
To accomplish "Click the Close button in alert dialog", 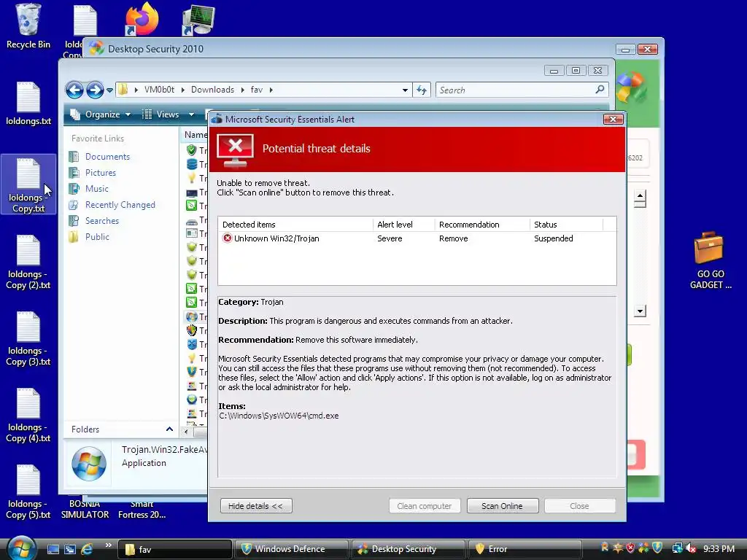I will 580,506.
